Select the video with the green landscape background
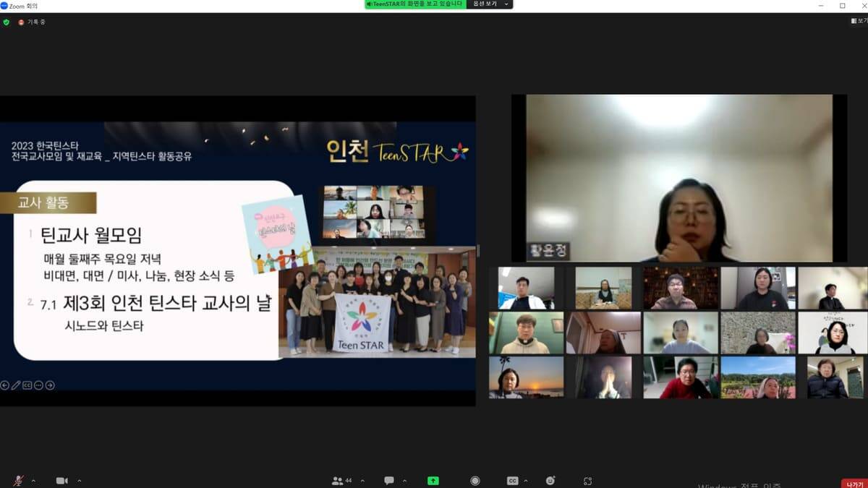The image size is (868, 488). point(758,377)
